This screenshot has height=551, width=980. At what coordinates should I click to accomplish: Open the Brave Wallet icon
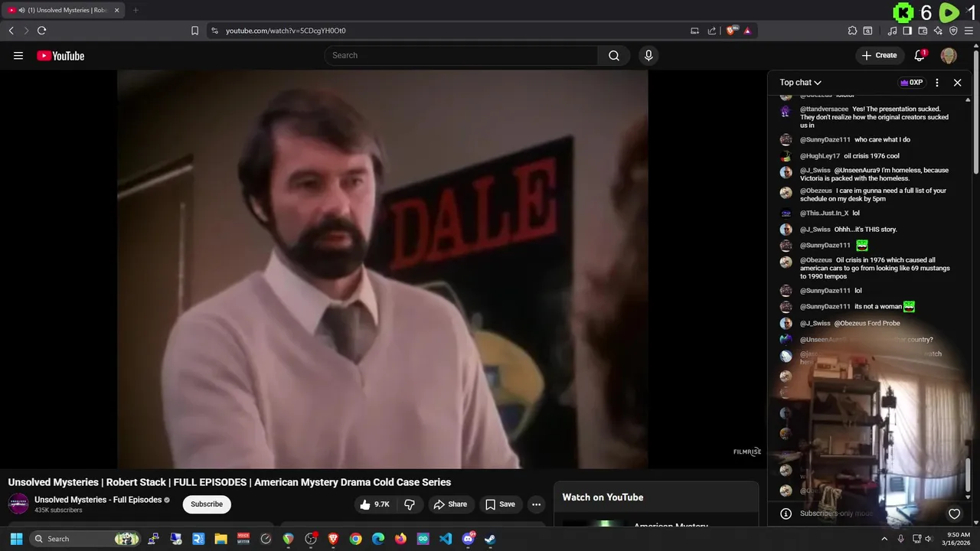click(923, 31)
